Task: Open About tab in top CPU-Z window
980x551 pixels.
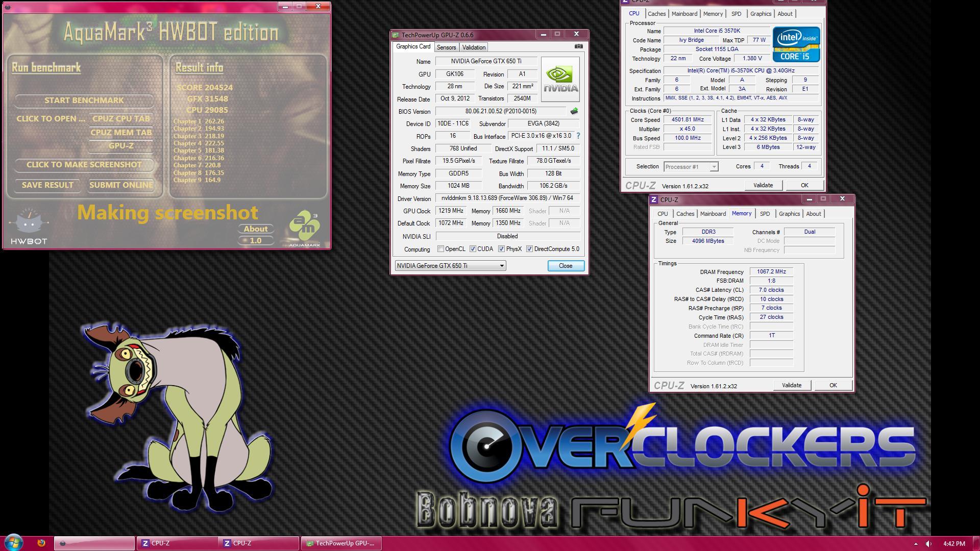Action: (x=785, y=14)
